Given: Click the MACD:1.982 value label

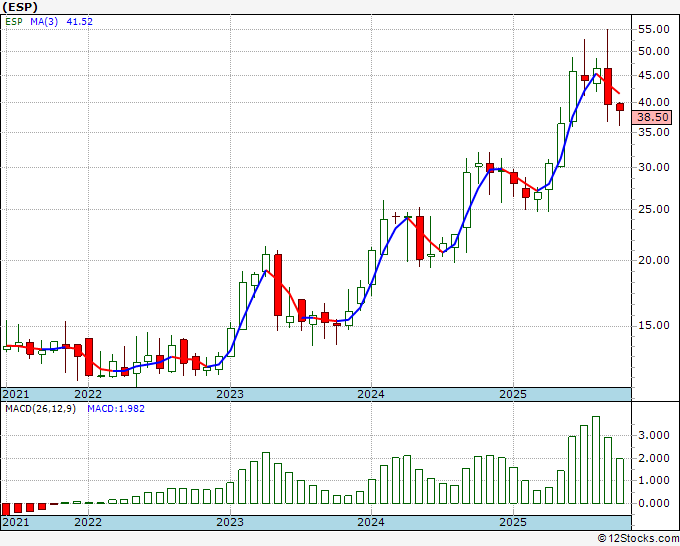Looking at the screenshot, I should click(116, 409).
